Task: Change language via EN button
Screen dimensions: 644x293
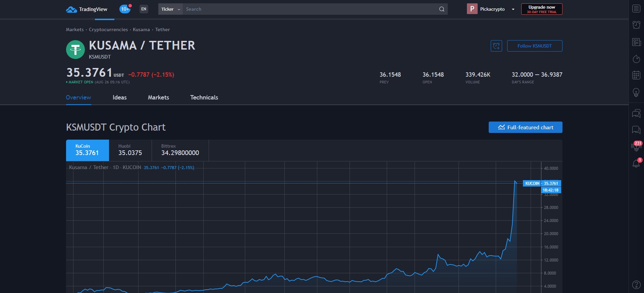Action: [x=144, y=9]
